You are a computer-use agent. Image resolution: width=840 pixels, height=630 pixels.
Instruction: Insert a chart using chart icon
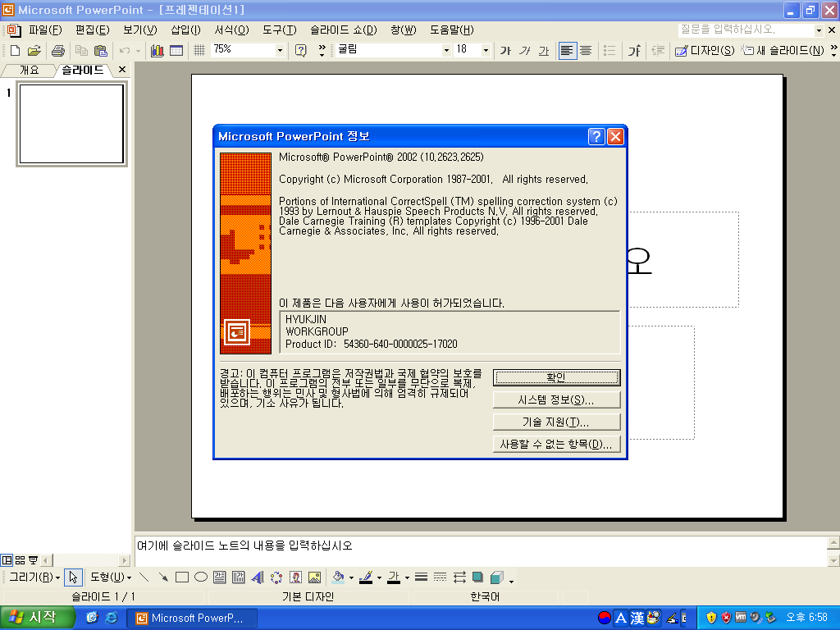[157, 51]
